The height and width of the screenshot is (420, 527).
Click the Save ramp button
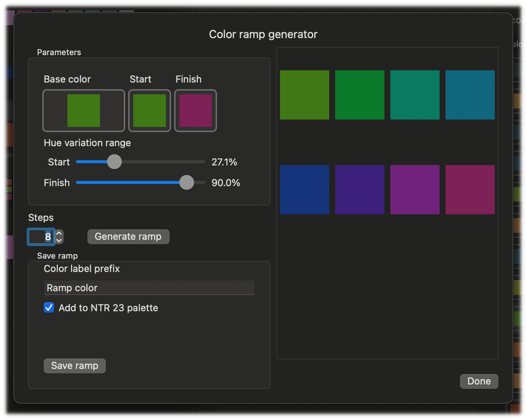click(75, 366)
